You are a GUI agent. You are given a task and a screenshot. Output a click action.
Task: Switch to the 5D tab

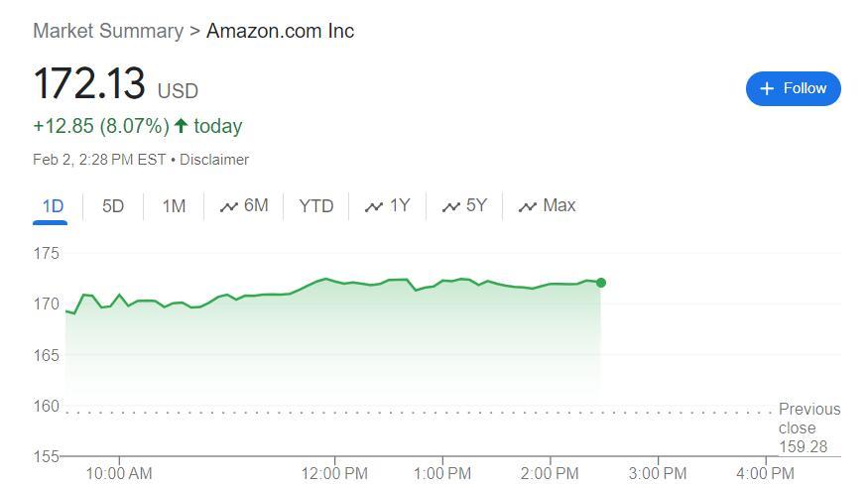113,206
